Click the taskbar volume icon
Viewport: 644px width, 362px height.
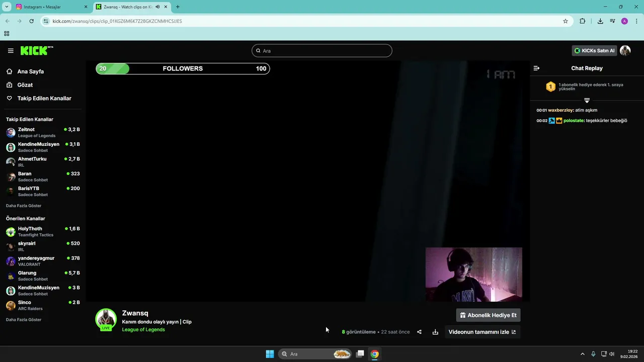point(612,354)
